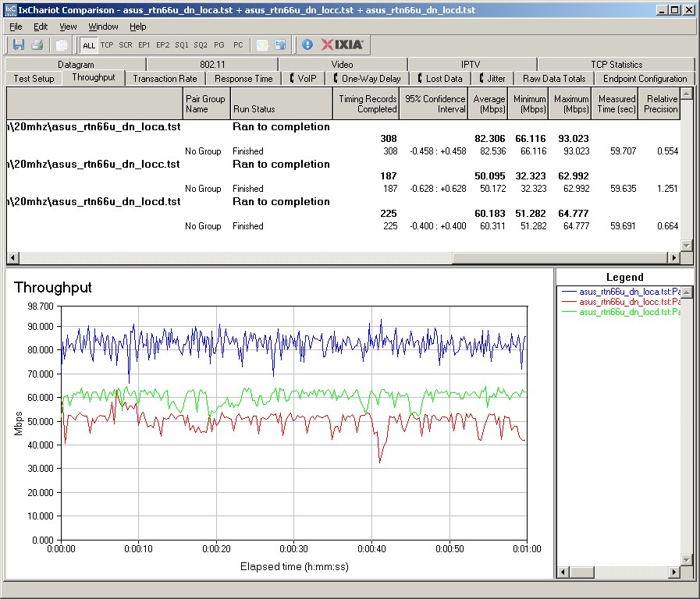The width and height of the screenshot is (700, 599).
Task: Switch to the 802.11 tab
Action: pyautogui.click(x=212, y=65)
